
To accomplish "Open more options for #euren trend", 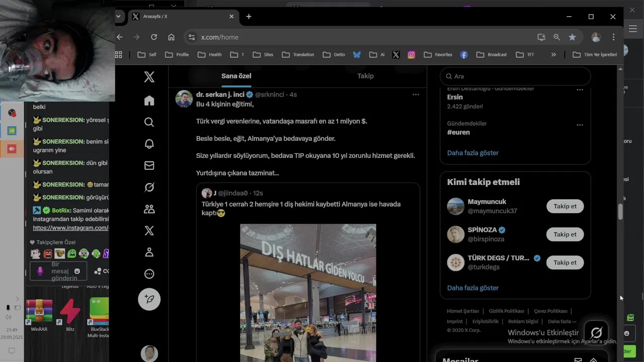I will (580, 125).
